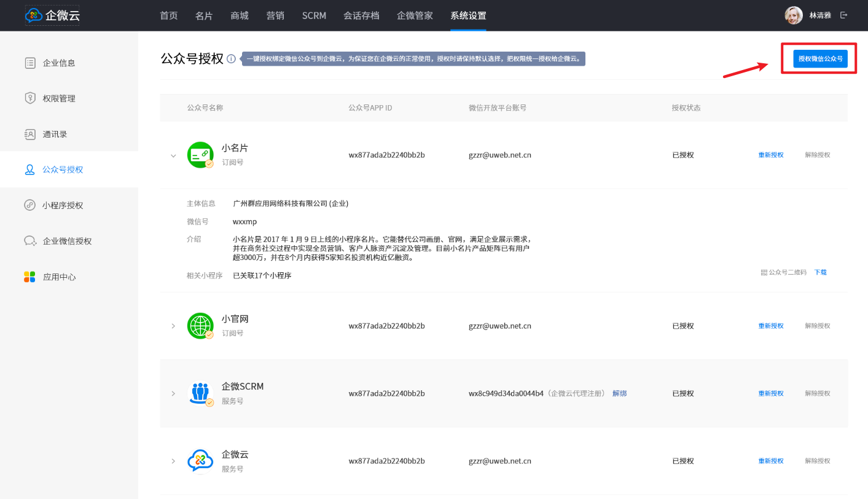Open 企业信息 from the sidebar
This screenshot has width=868, height=499.
[59, 63]
